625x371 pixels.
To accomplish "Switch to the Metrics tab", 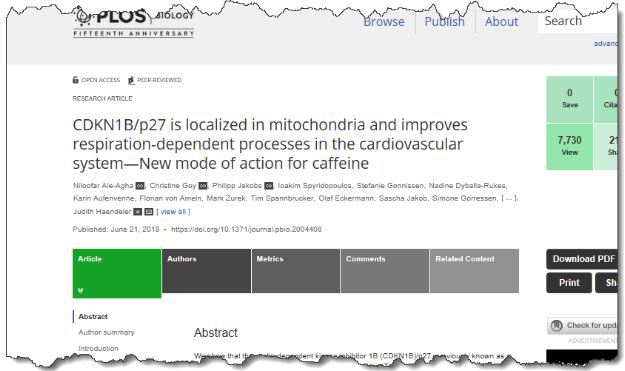I will (x=296, y=271).
